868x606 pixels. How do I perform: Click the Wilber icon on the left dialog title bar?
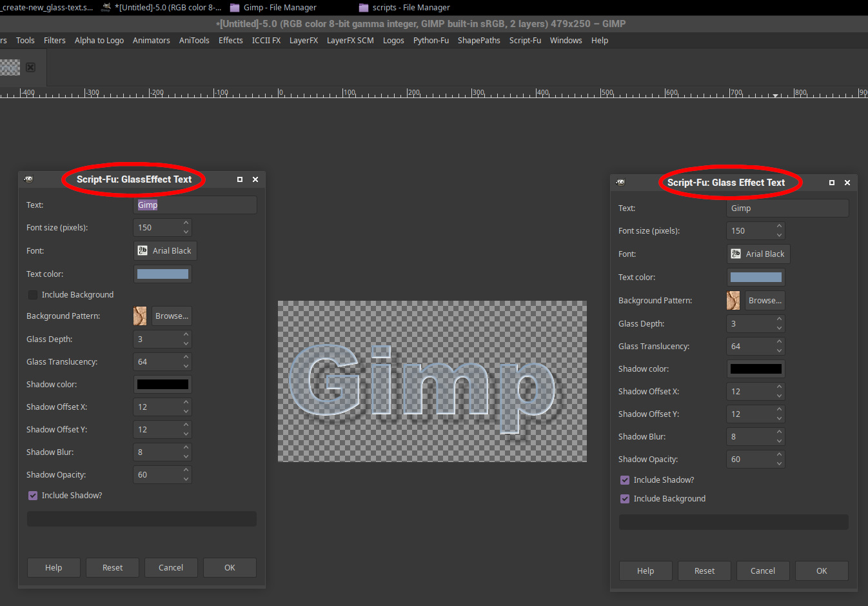pos(28,179)
